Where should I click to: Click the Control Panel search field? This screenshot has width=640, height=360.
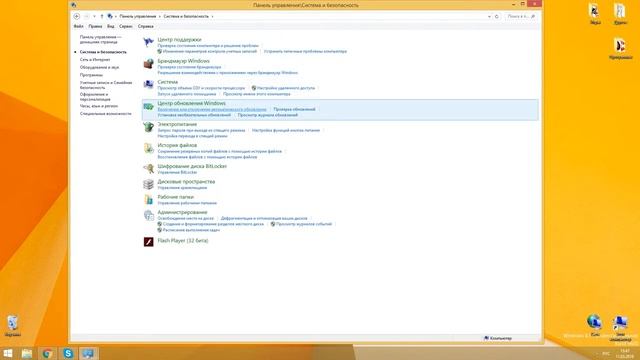521,16
